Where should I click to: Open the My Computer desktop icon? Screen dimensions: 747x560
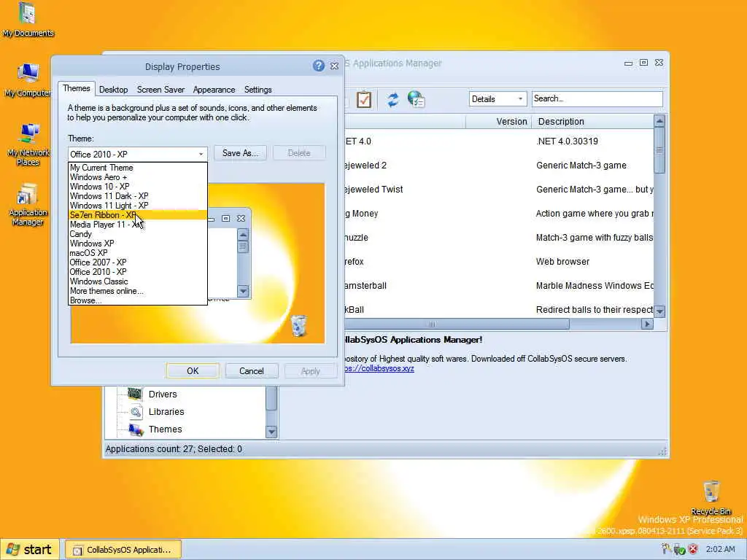[28, 79]
